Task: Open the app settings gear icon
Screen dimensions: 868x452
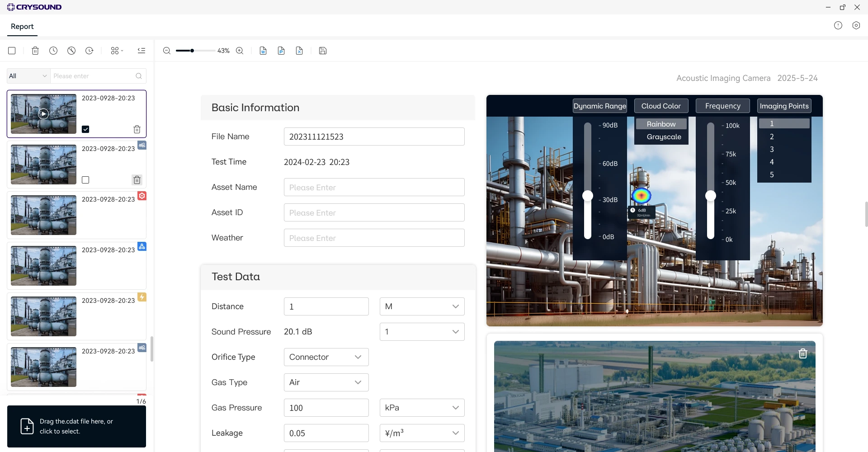Action: coord(856,25)
